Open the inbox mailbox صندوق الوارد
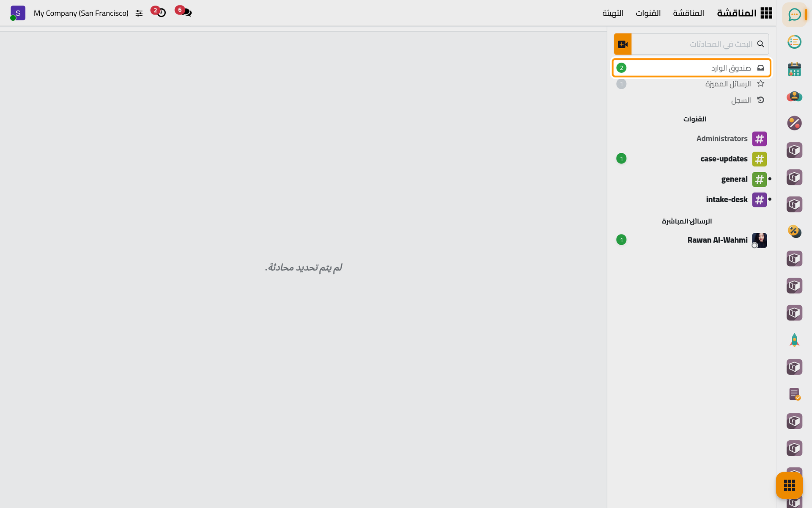 691,68
